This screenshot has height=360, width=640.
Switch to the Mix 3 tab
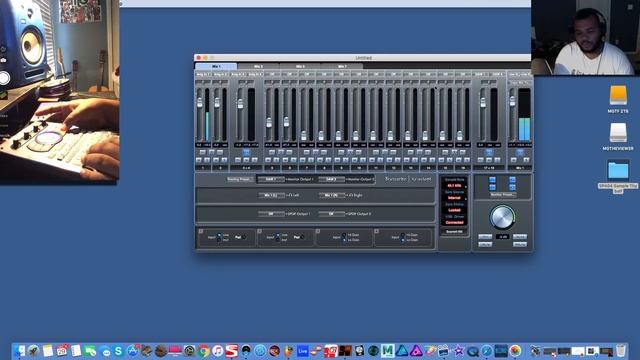[300, 66]
